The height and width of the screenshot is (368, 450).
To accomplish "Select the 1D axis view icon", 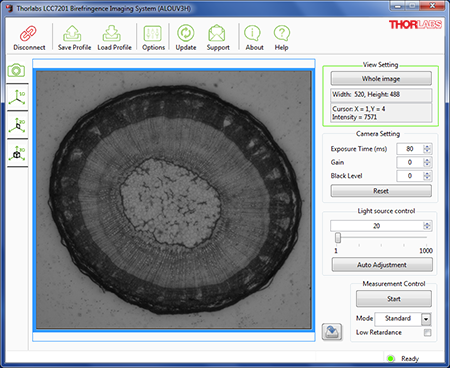I will [x=17, y=98].
